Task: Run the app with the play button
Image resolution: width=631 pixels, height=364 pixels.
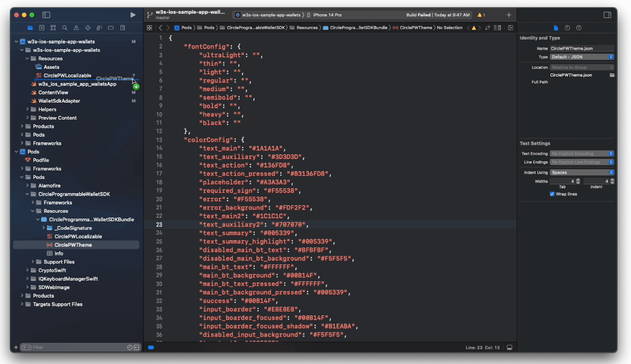Action: [x=133, y=15]
